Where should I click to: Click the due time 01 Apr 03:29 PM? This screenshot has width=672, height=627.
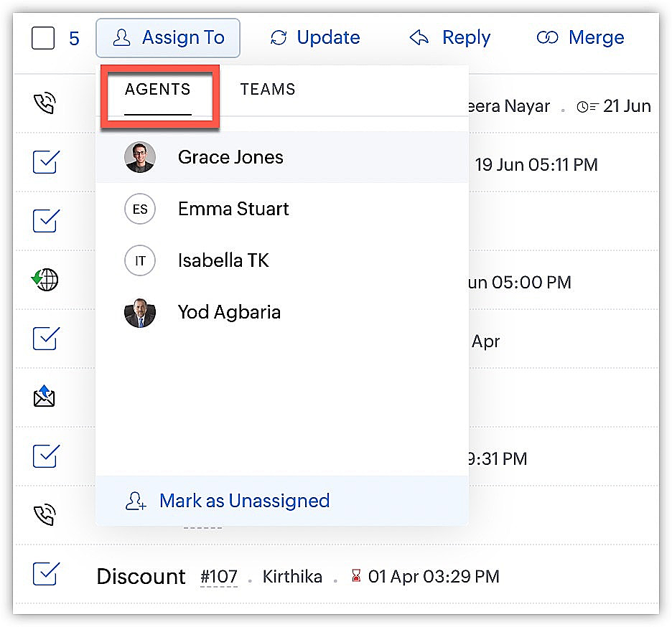point(434,577)
